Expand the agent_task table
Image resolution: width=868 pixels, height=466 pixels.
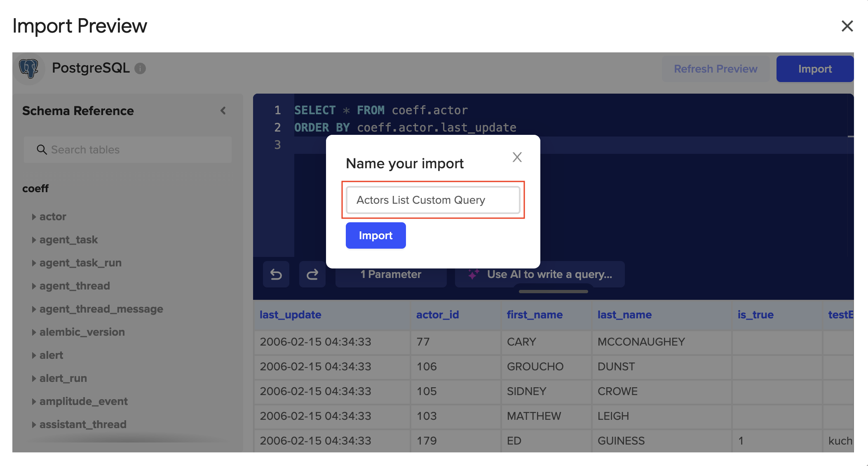tap(34, 240)
